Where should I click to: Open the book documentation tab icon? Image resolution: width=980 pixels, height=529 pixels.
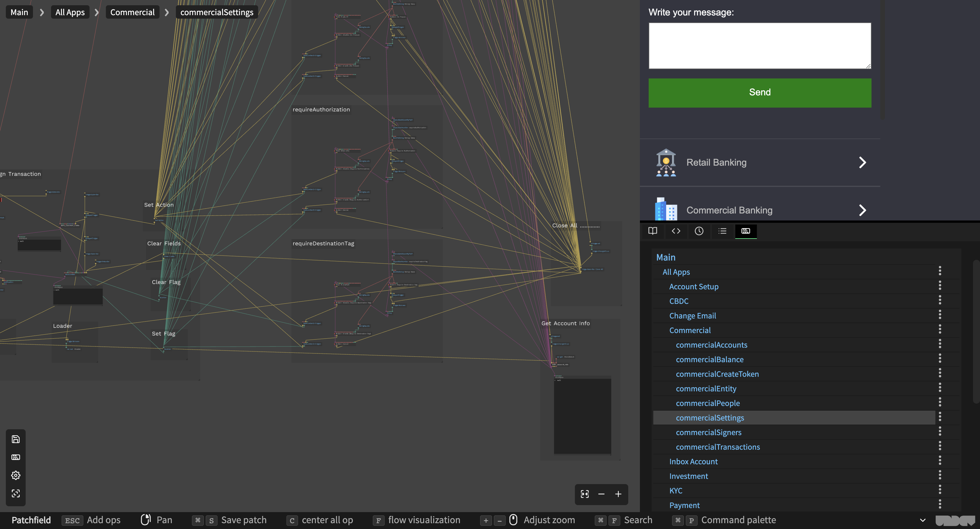click(x=653, y=231)
